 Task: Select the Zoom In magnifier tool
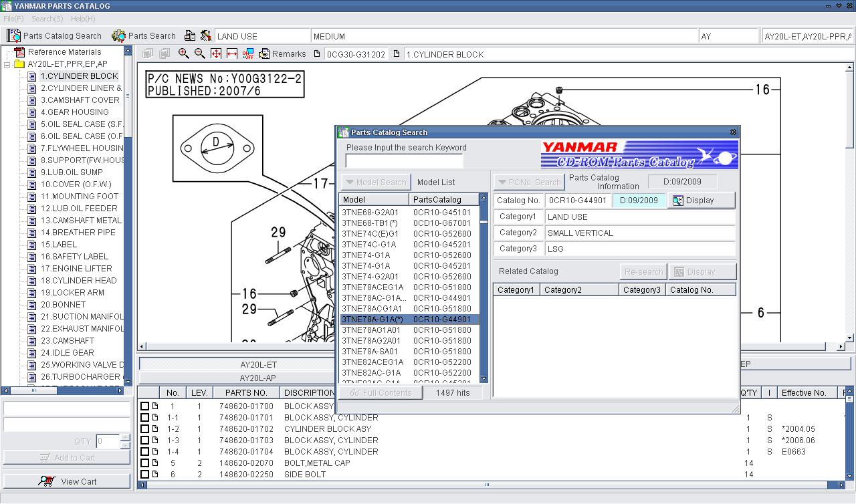point(184,53)
